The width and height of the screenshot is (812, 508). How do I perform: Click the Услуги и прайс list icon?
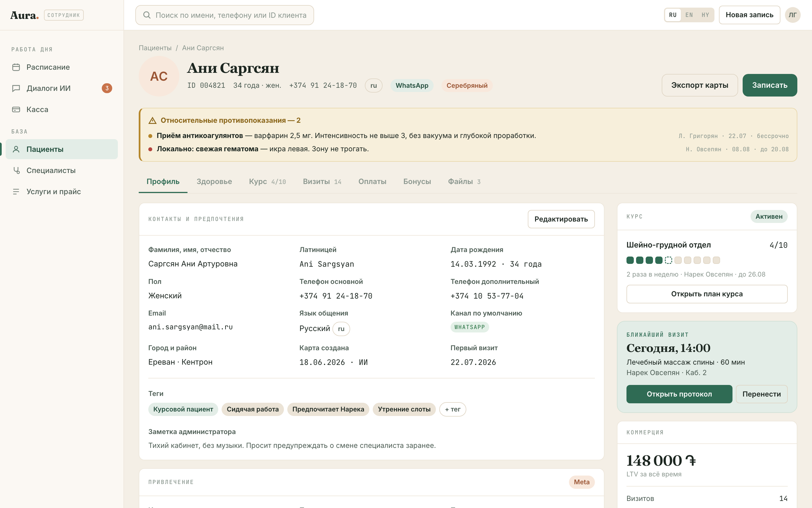[x=16, y=192]
